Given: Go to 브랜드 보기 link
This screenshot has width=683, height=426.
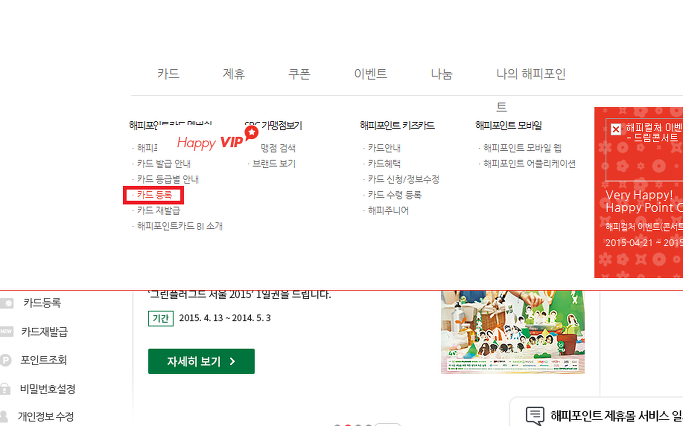Looking at the screenshot, I should point(274,164).
